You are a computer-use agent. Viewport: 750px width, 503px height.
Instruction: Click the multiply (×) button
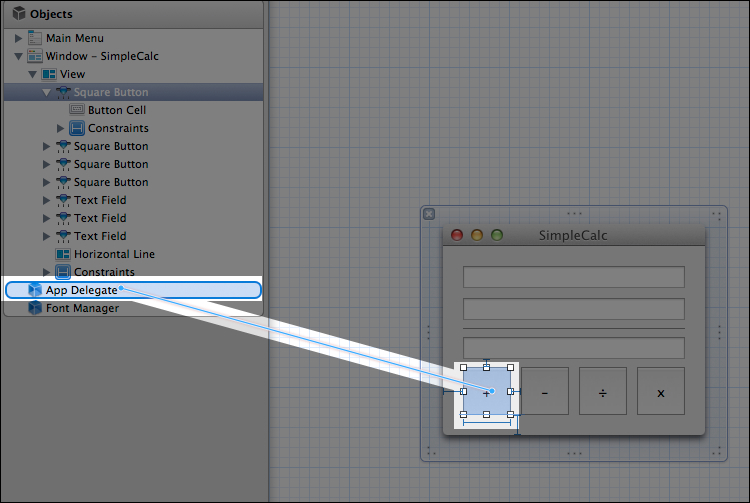click(660, 392)
